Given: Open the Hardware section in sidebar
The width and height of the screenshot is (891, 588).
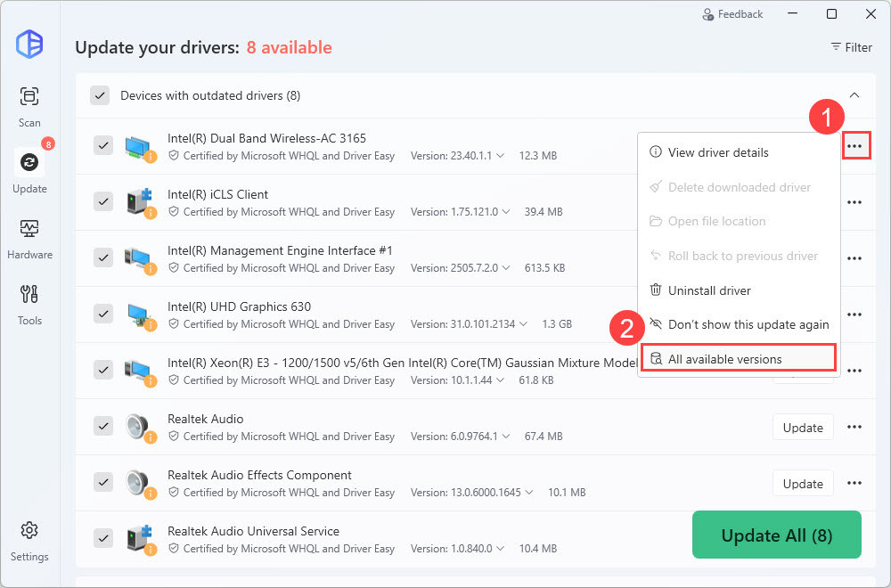Looking at the screenshot, I should coord(29,237).
